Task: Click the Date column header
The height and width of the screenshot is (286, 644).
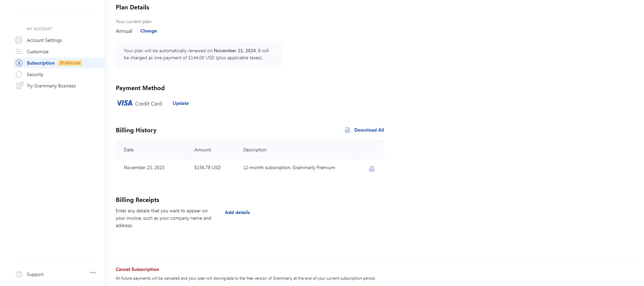Action: 129,150
